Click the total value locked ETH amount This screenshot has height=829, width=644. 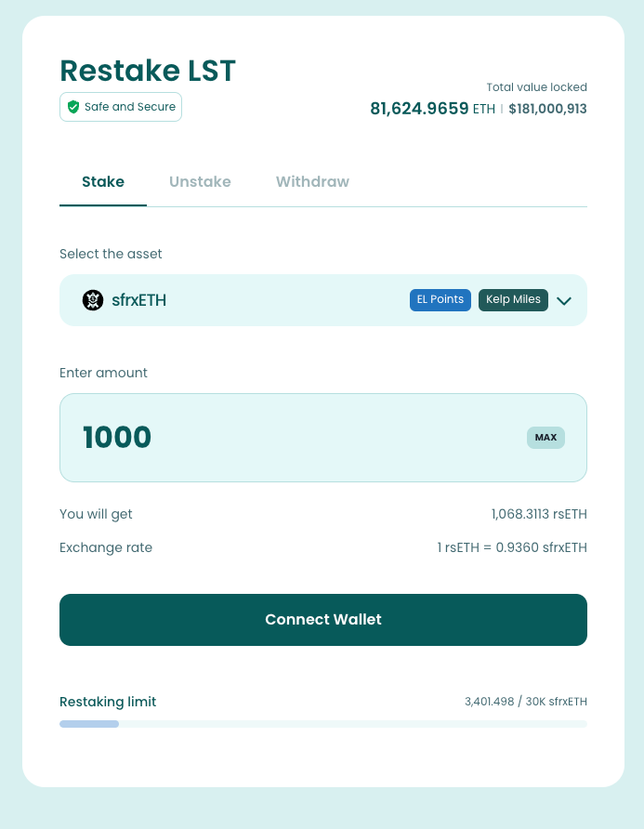click(419, 109)
